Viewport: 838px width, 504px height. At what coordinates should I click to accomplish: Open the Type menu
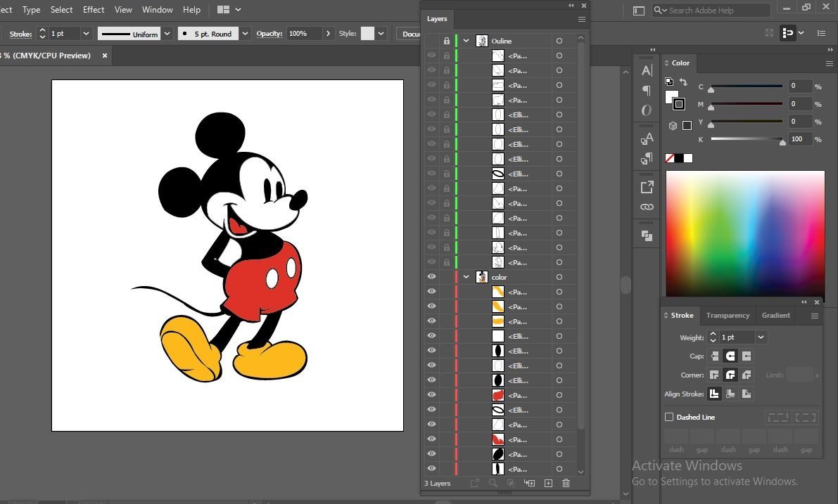(x=31, y=10)
